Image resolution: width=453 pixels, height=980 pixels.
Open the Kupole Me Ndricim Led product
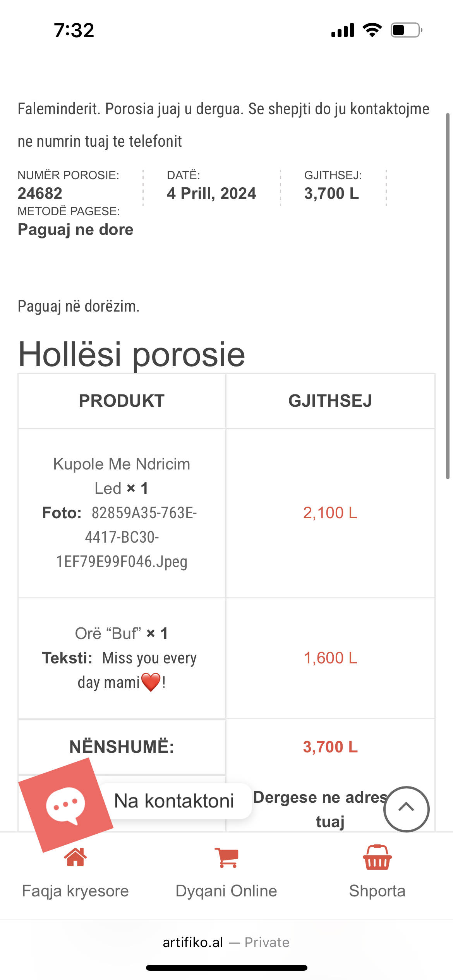[x=122, y=475]
